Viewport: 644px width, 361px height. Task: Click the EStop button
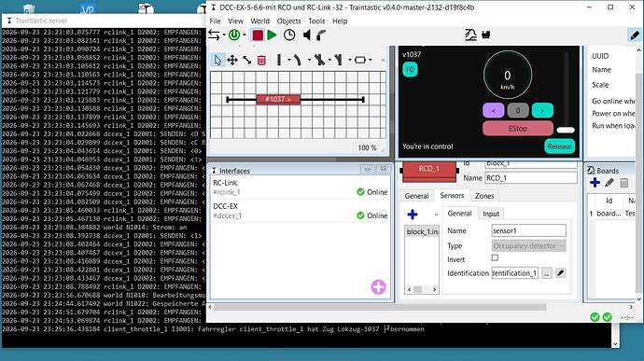(517, 129)
